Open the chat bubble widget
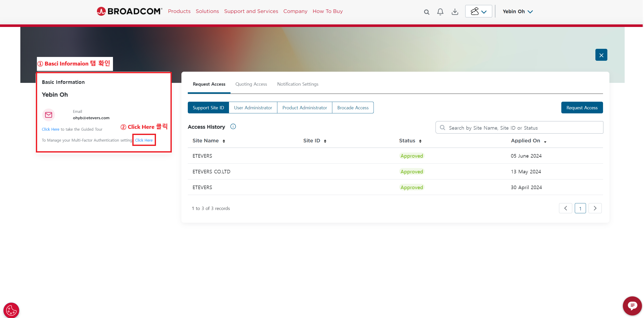The image size is (644, 318). click(x=632, y=306)
